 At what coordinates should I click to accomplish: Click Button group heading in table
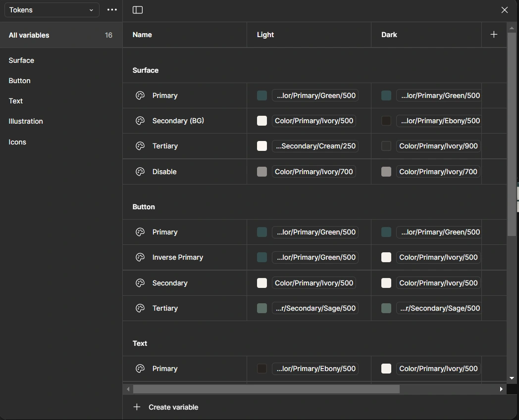(x=144, y=207)
